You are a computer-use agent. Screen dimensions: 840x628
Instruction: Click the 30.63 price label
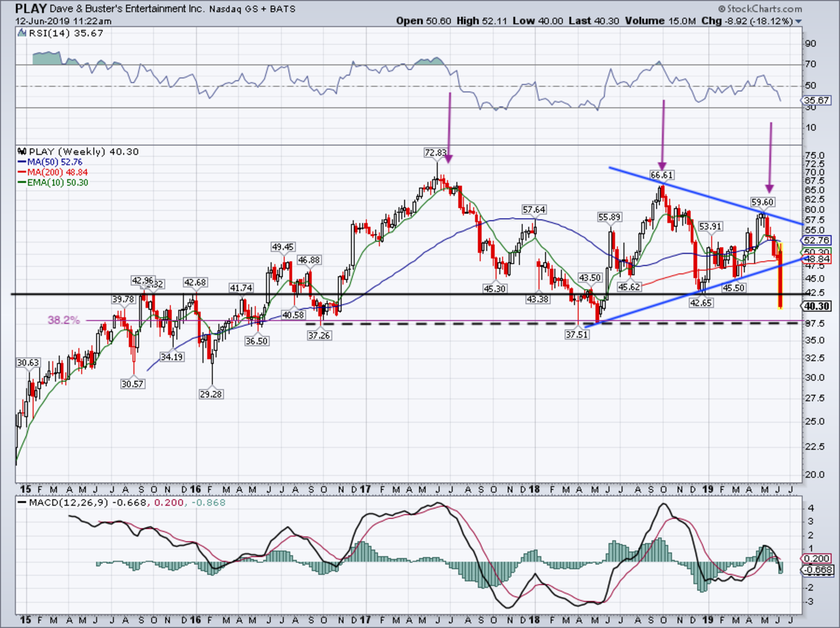28,363
